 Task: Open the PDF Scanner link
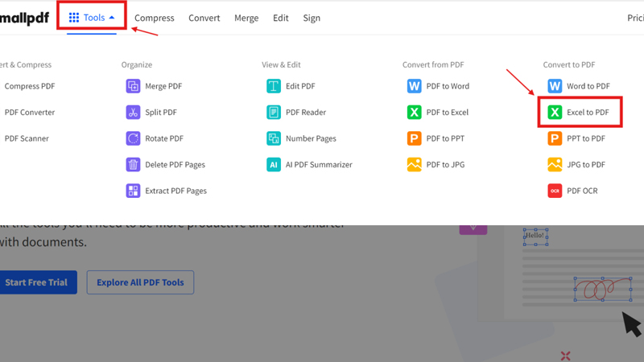coord(27,138)
